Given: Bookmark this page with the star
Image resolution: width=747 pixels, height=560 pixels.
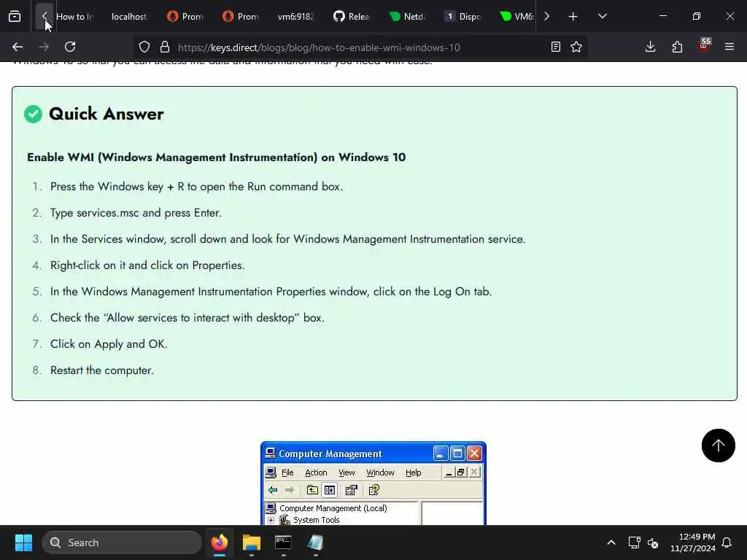Looking at the screenshot, I should (x=576, y=47).
